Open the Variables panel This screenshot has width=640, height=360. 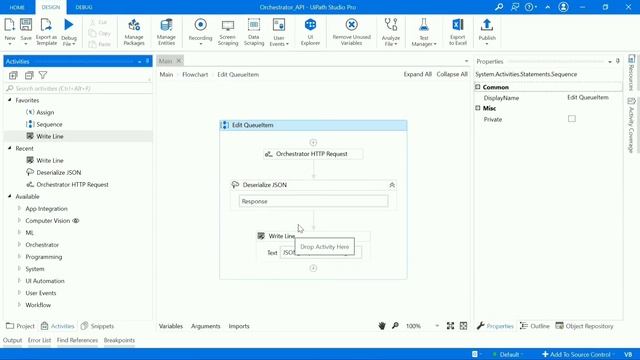point(171,326)
